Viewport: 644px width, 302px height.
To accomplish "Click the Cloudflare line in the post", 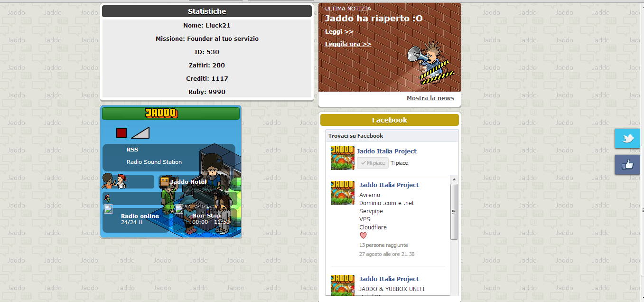I will 373,227.
